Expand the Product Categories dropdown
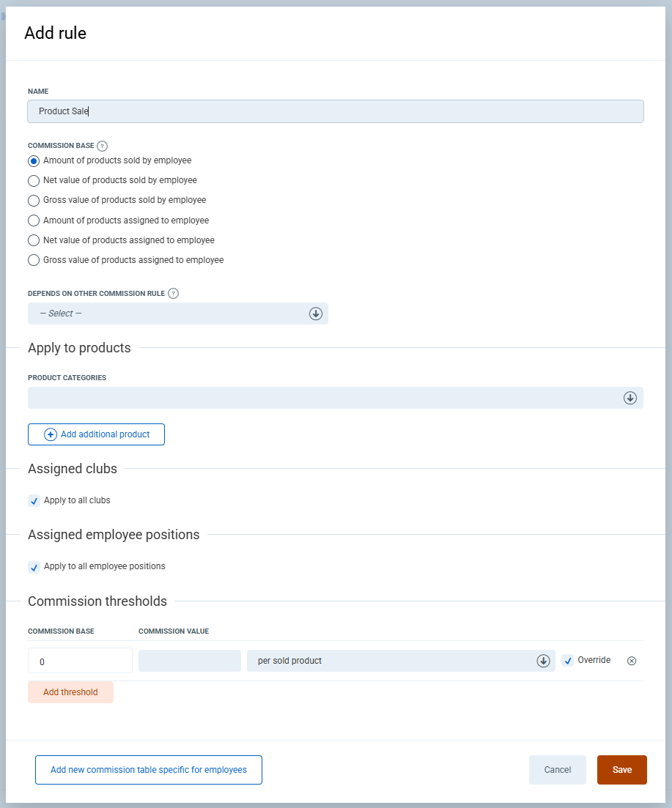 coord(335,398)
